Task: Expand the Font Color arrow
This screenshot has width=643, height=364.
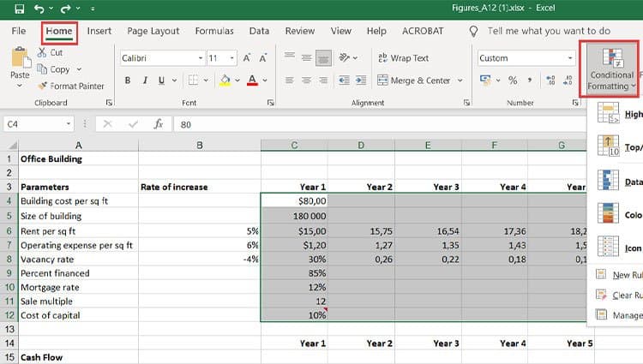Action: click(x=265, y=81)
